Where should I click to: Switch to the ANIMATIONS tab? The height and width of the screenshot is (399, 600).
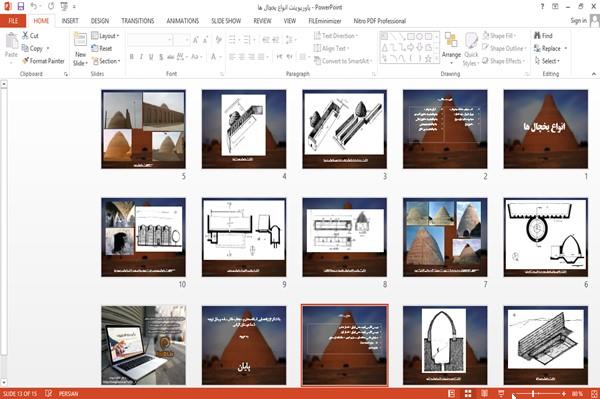pyautogui.click(x=183, y=21)
